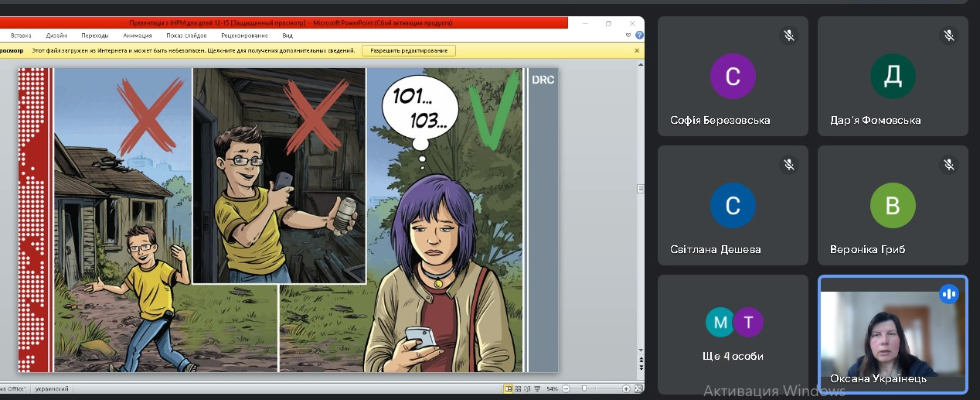Minimize the PowerPoint window

pos(585,23)
